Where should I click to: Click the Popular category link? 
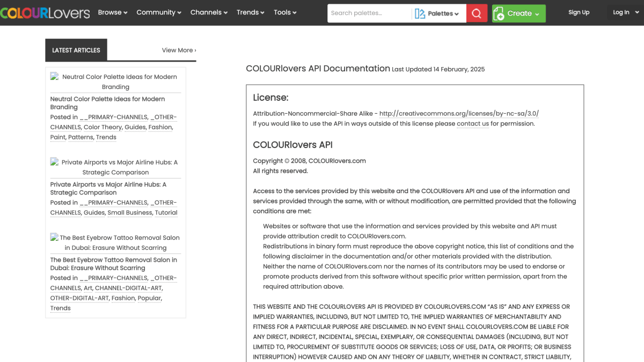pos(149,298)
